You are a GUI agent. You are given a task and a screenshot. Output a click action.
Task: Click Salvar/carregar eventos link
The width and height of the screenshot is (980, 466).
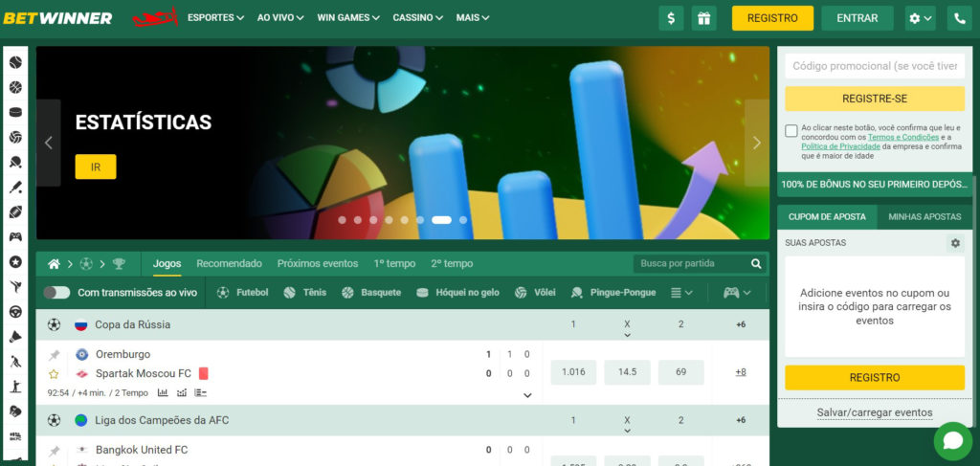click(875, 413)
